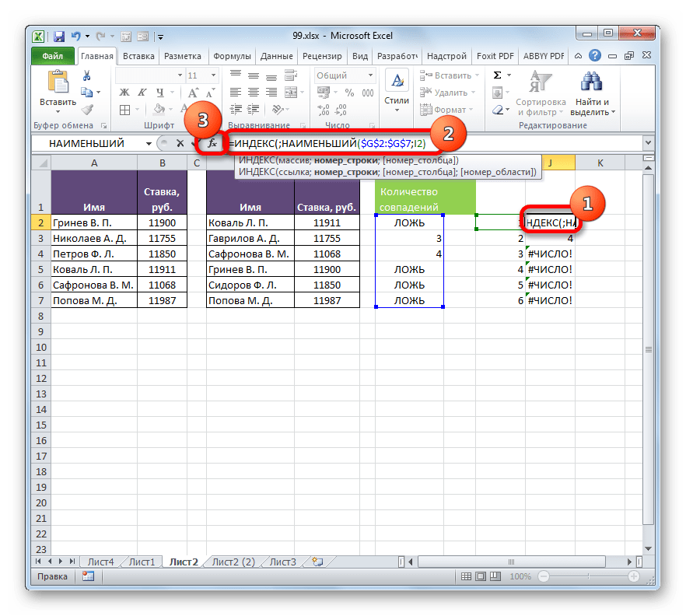Click the Save icon in quick access toolbar
The width and height of the screenshot is (686, 616).
[59, 37]
